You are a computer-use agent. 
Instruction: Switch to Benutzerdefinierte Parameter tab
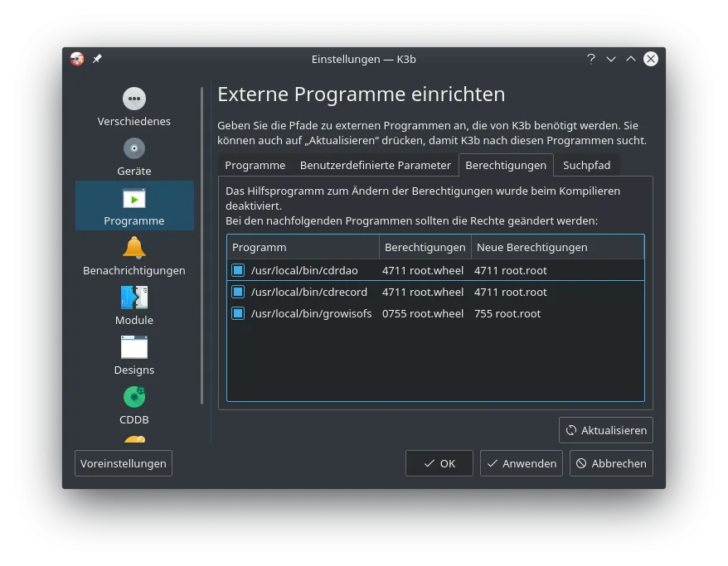pos(375,165)
